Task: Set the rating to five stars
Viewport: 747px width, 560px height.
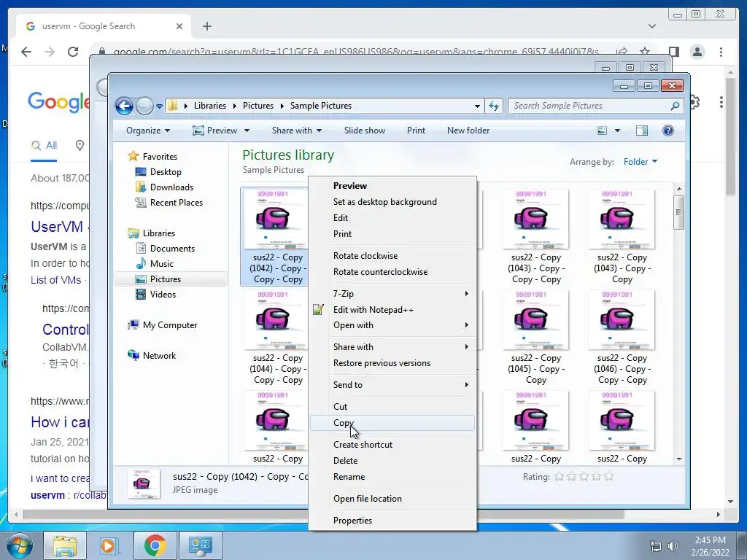Action: click(608, 477)
